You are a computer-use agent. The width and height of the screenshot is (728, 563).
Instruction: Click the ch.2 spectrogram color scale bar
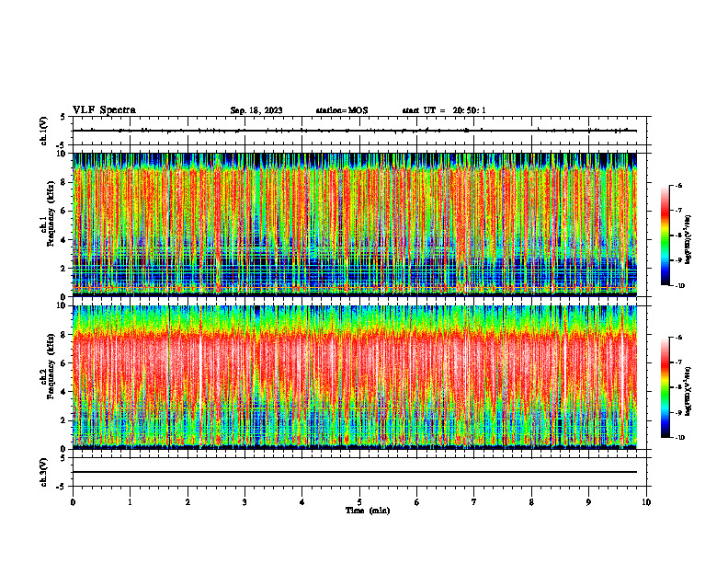[x=665, y=387]
